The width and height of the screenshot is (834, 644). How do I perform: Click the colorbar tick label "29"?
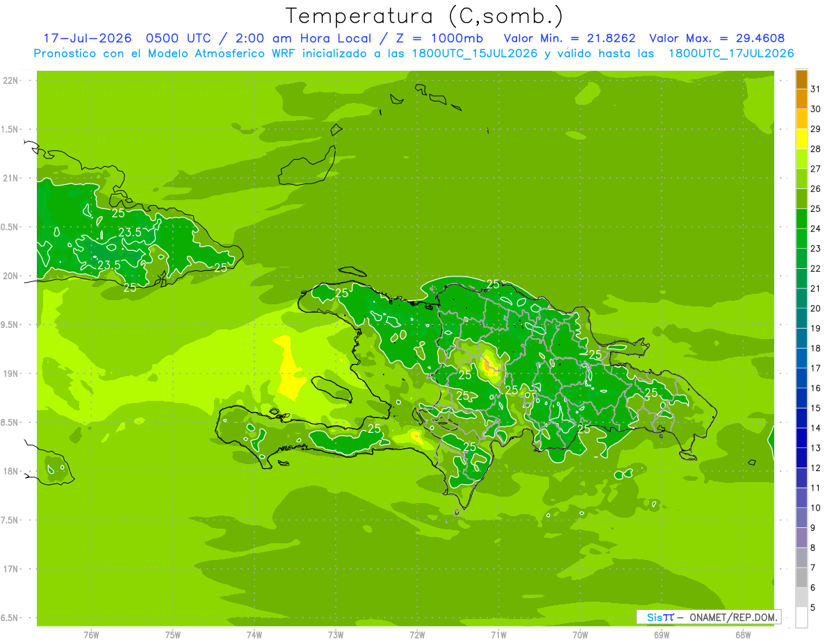815,129
